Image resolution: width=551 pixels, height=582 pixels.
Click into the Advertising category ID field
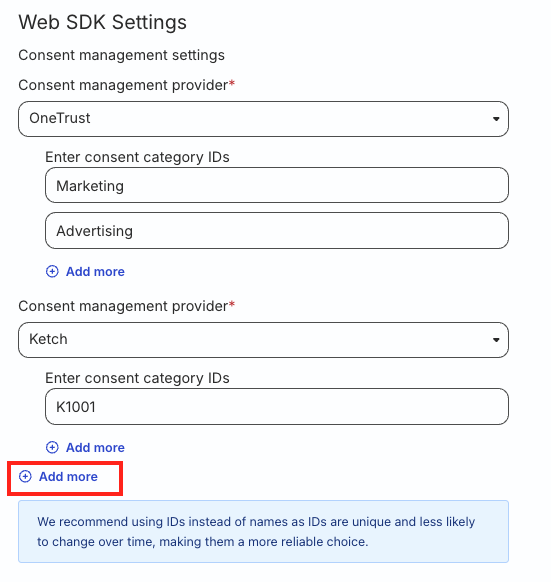click(277, 230)
